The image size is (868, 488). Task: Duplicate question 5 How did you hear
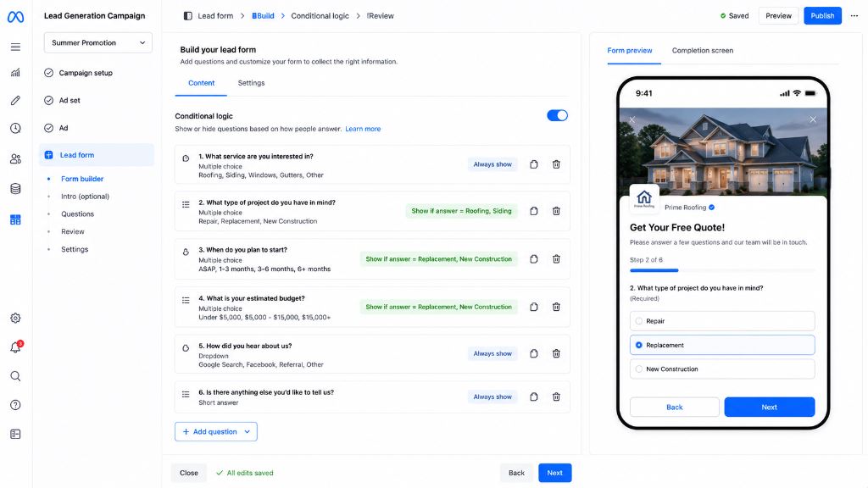(534, 353)
